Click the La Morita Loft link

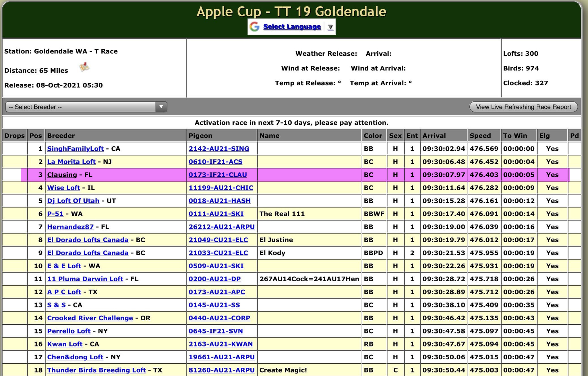pyautogui.click(x=71, y=162)
